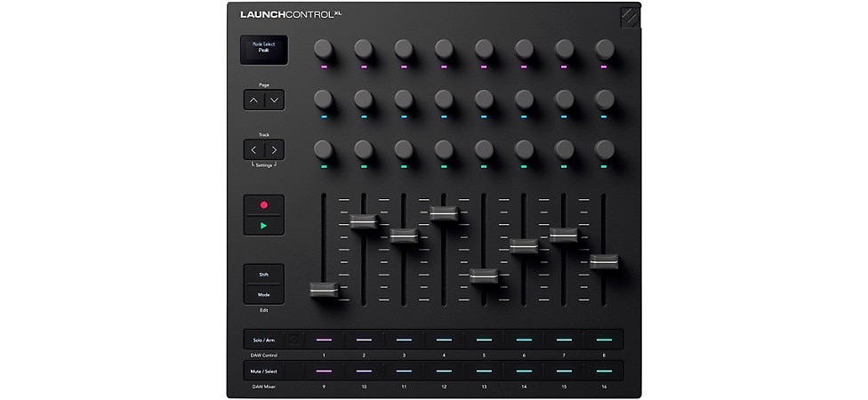Click the fader cap on channel 1

(324, 290)
